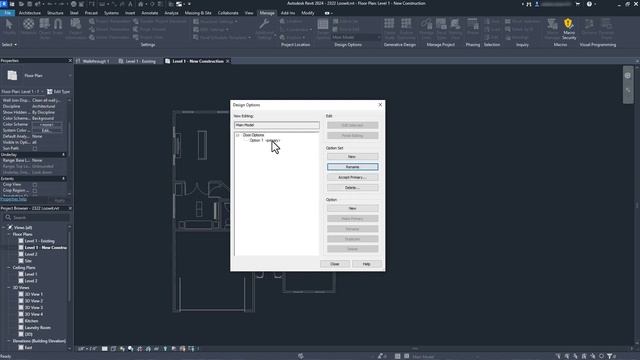This screenshot has height=360, width=640.
Task: Click detail level icon in view control bar
Action: coord(105,349)
